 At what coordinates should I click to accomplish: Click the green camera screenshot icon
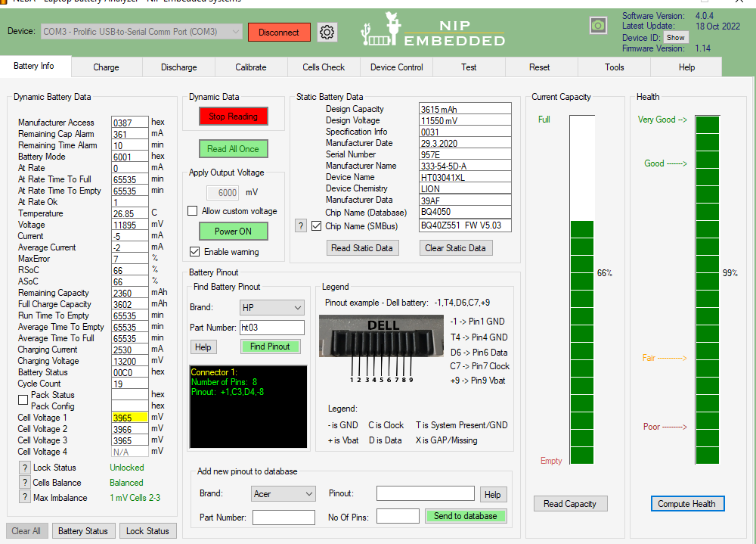(598, 26)
